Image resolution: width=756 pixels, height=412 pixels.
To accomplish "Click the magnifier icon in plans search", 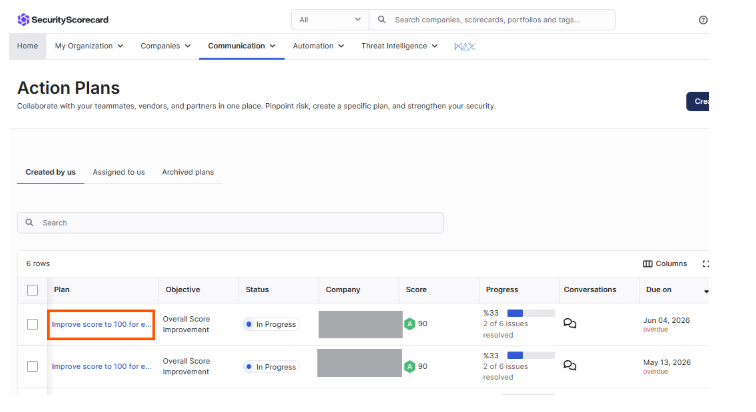I will click(x=29, y=223).
